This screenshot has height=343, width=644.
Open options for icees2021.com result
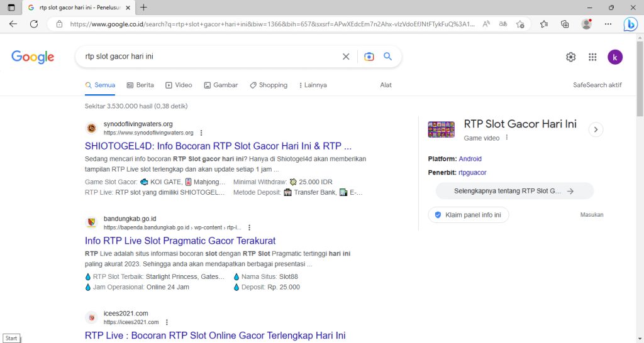(x=167, y=322)
